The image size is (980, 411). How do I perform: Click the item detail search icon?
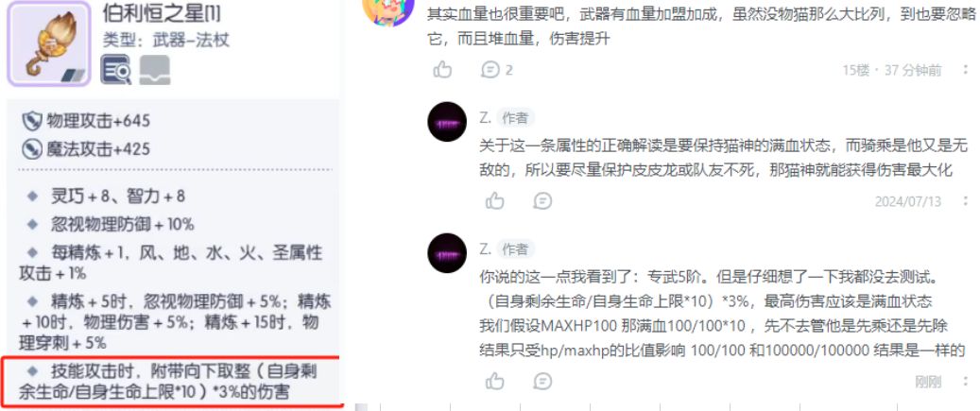tap(116, 70)
